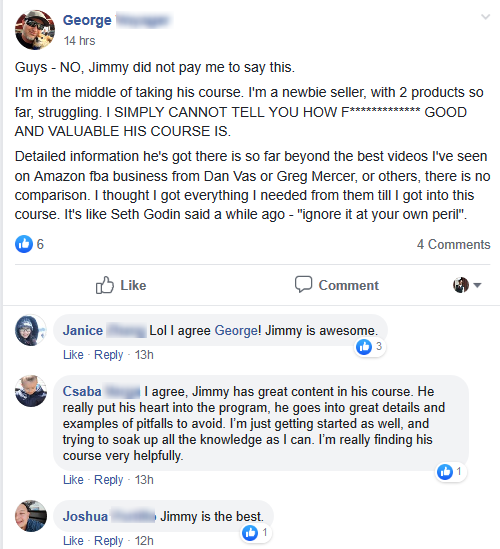Viewport: 500px width, 549px height.
Task: Open the 14 hrs post timestamp
Action: (79, 41)
